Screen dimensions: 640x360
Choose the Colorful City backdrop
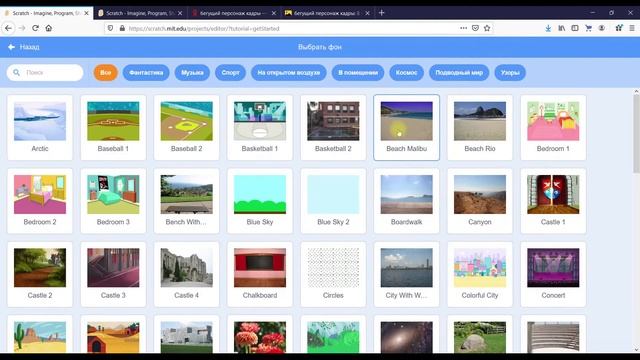coord(480,274)
